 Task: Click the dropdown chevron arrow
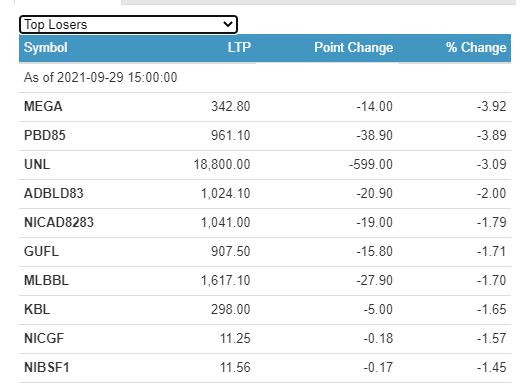pyautogui.click(x=228, y=24)
